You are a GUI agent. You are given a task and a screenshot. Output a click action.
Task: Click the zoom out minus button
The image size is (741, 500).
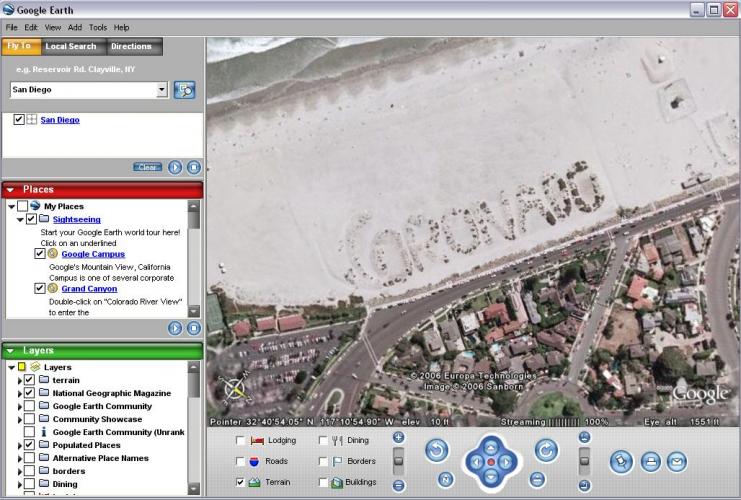tap(399, 485)
